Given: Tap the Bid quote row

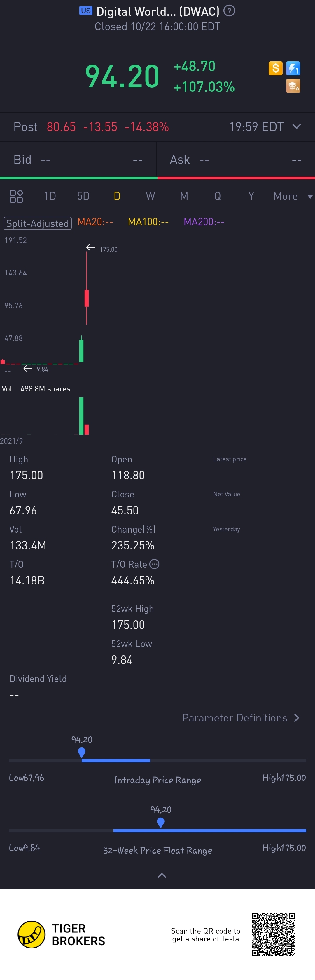Looking at the screenshot, I should tap(78, 160).
